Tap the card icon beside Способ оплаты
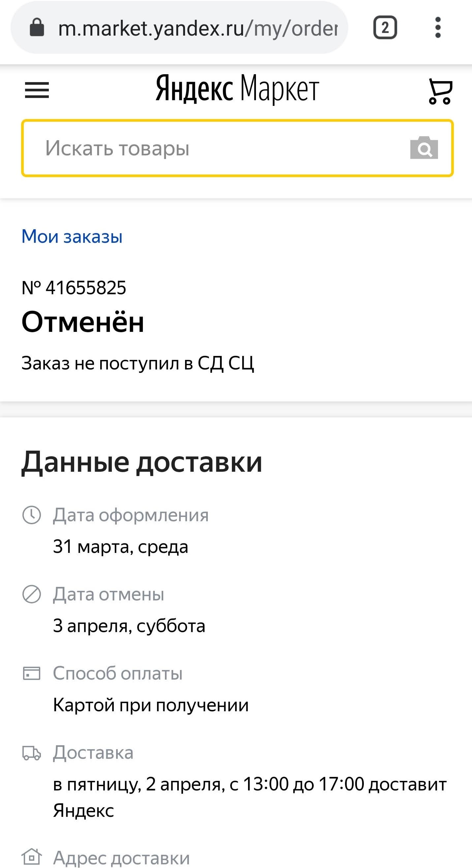 click(x=31, y=673)
